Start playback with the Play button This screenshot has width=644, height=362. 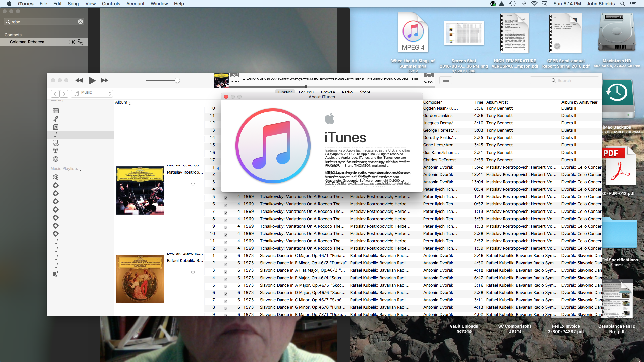pos(92,80)
